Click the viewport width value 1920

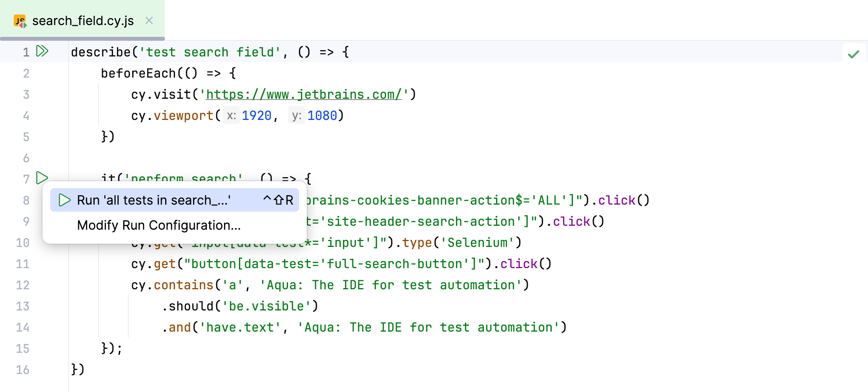click(256, 115)
